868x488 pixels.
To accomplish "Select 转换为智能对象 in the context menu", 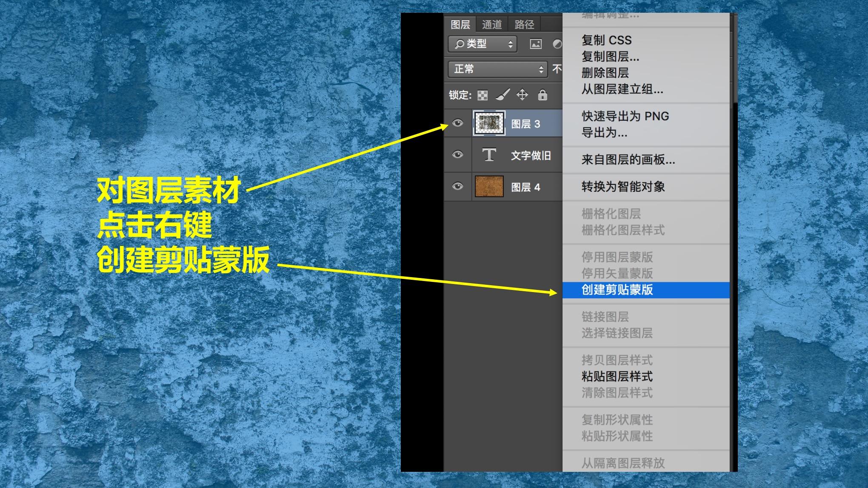I will point(623,187).
